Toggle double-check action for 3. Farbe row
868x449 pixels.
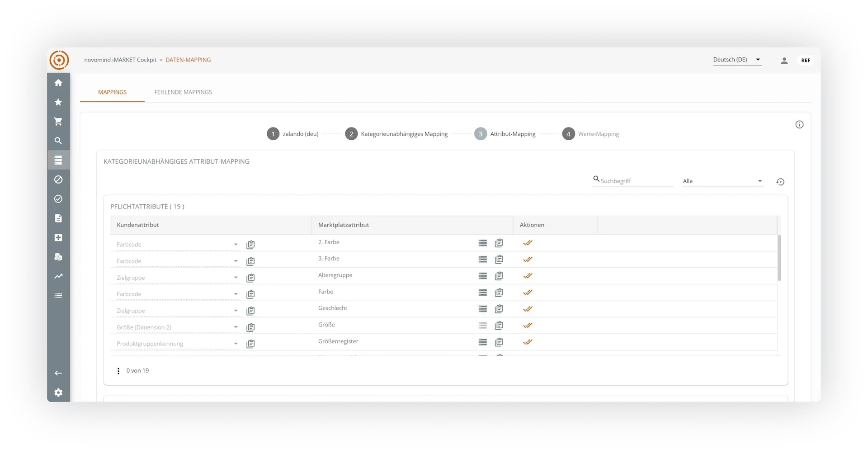pos(528,260)
